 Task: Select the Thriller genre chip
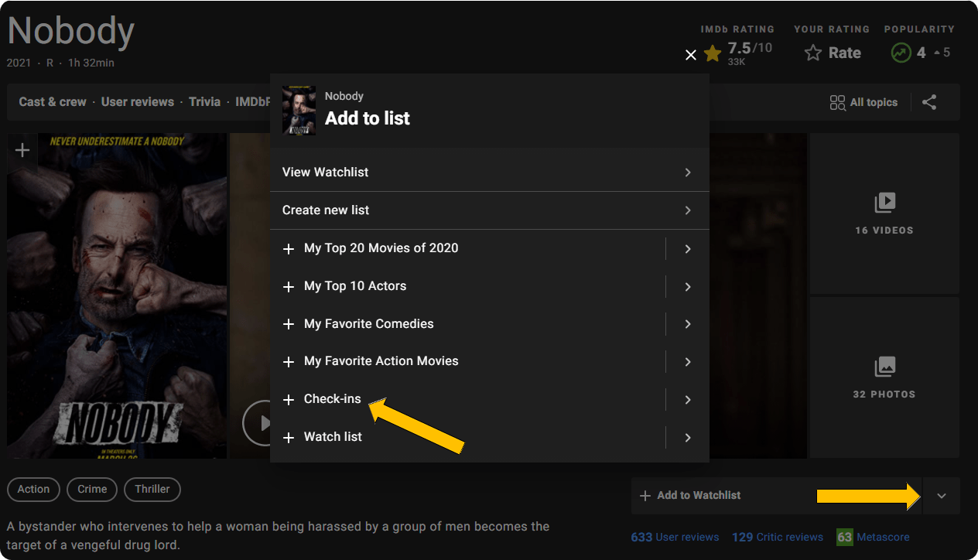(x=152, y=489)
